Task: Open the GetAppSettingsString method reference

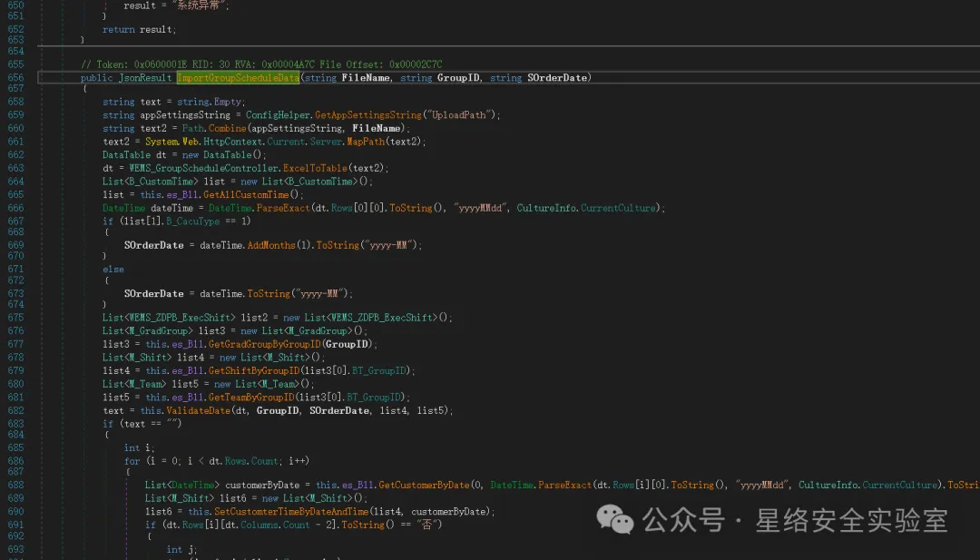Action: [367, 115]
